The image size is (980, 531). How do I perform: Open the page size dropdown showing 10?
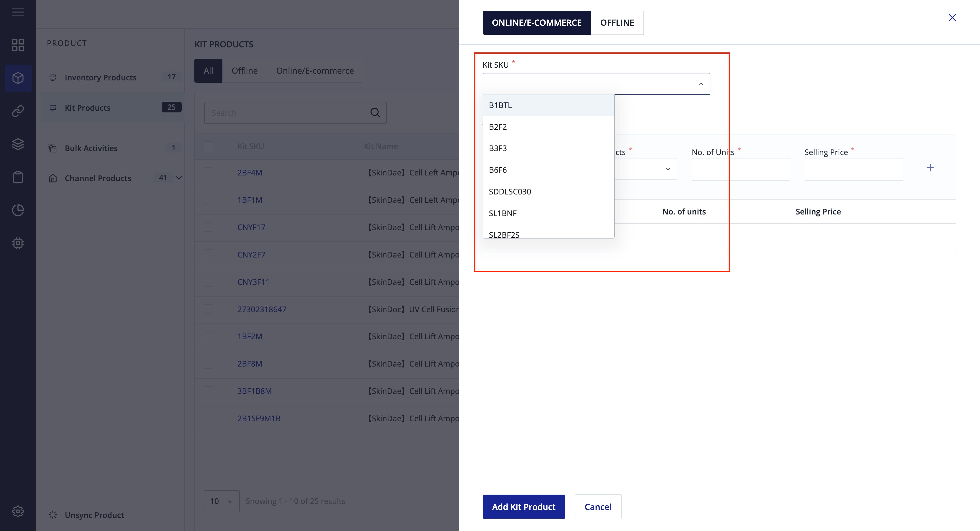221,501
